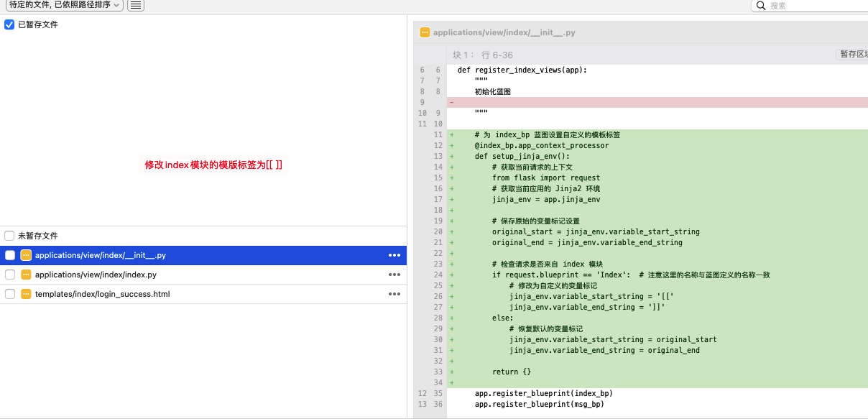Click the list view mode button

click(x=136, y=5)
